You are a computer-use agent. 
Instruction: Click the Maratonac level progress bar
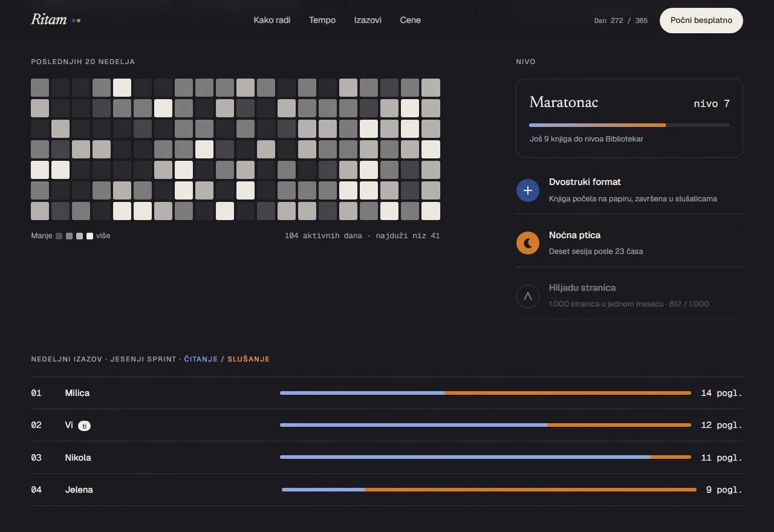click(629, 125)
